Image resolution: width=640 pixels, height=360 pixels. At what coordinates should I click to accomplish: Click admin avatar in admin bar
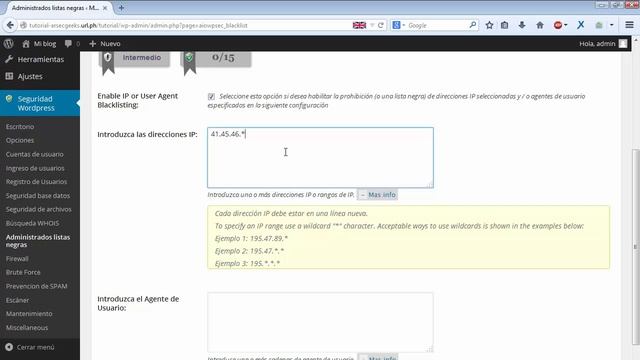pyautogui.click(x=623, y=44)
